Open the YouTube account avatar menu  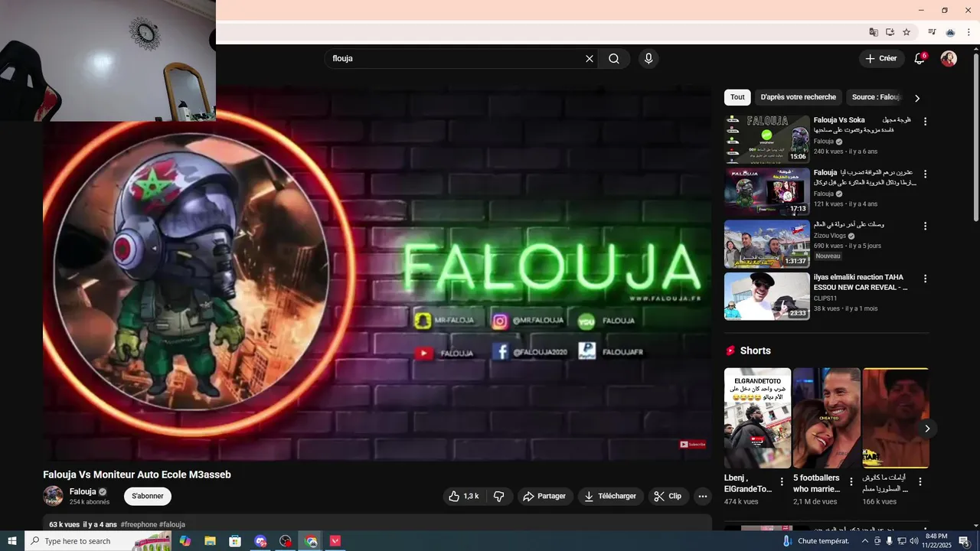(949, 59)
